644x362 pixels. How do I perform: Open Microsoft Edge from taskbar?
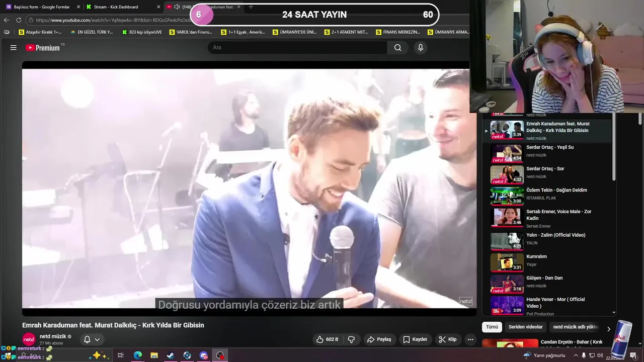tap(137, 355)
